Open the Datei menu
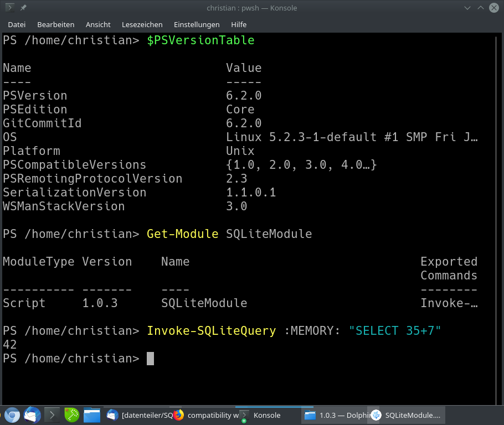 17,24
